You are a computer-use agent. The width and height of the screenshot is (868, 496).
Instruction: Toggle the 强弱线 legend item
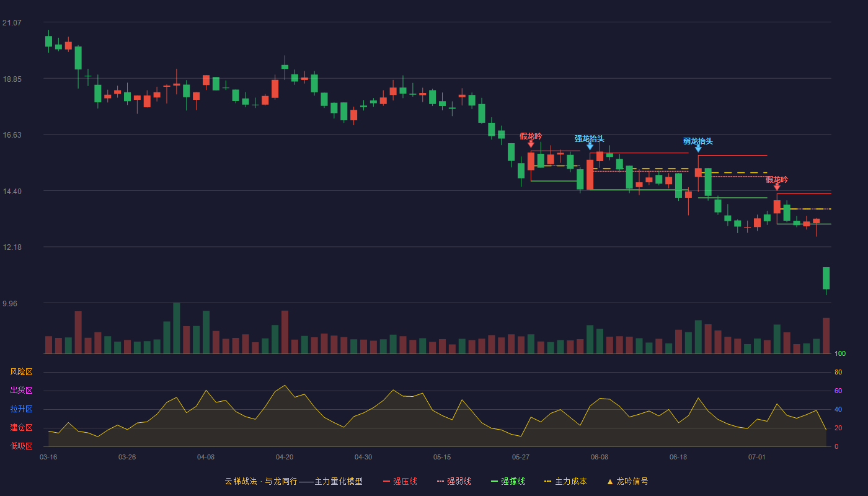click(x=454, y=481)
